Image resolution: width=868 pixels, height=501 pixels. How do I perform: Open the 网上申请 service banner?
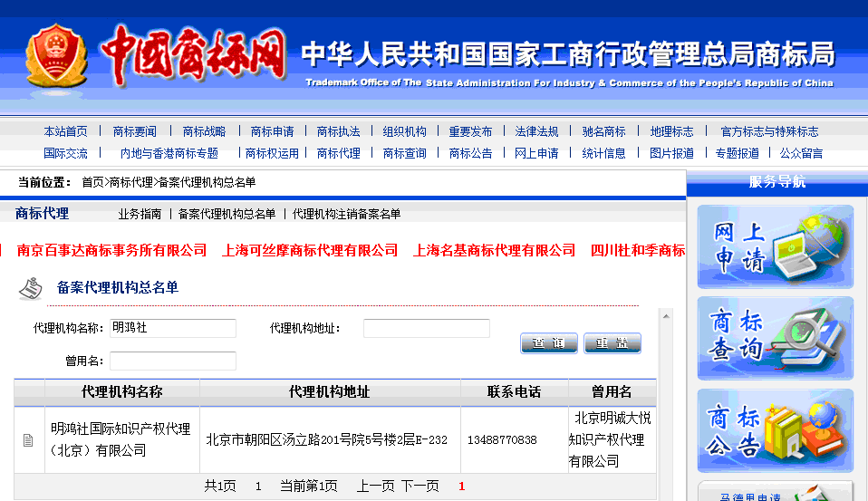click(775, 246)
